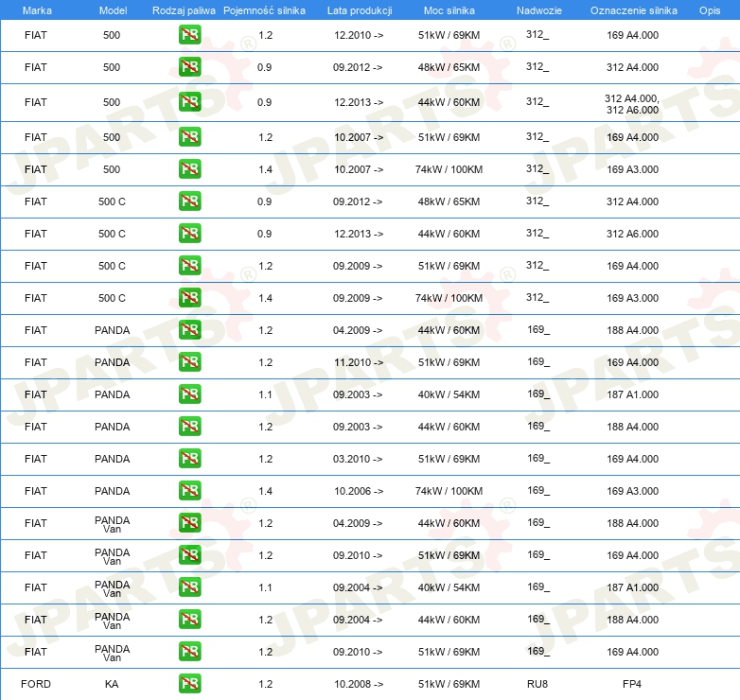Click fuel icon in FIAT 500 1.4 10.2007 row
This screenshot has width=740, height=700.
click(x=189, y=169)
